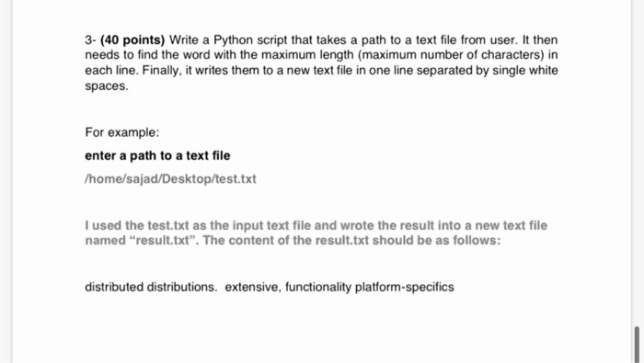Viewport: 644px width, 363px height.
Task: Click the gray /home/sajad/Desktop/test.txt path
Action: (170, 179)
